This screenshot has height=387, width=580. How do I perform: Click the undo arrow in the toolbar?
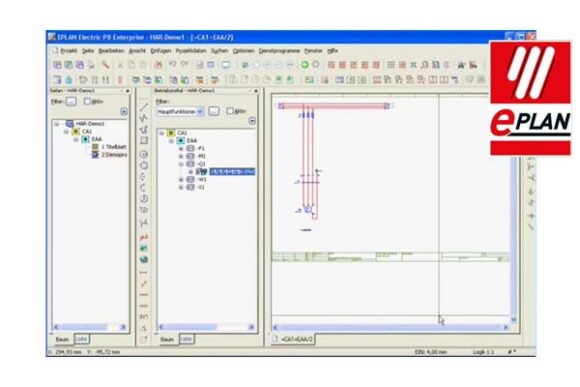(x=172, y=64)
